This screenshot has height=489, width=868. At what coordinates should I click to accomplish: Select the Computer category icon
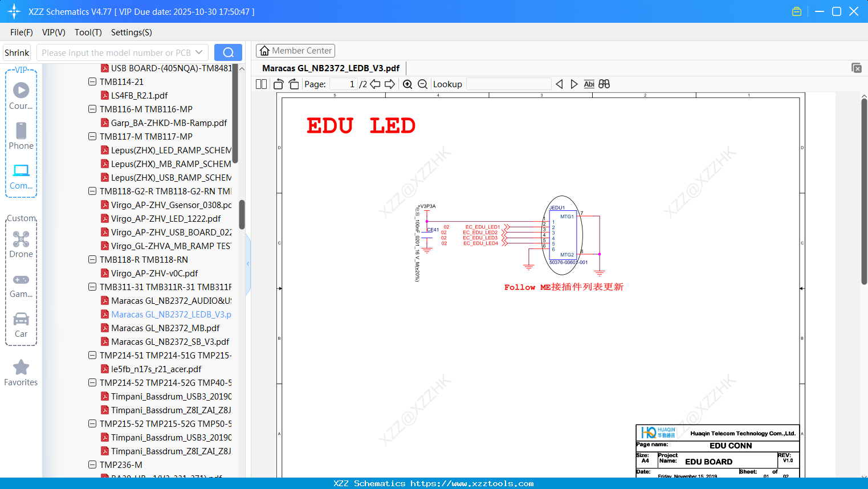pos(21,176)
